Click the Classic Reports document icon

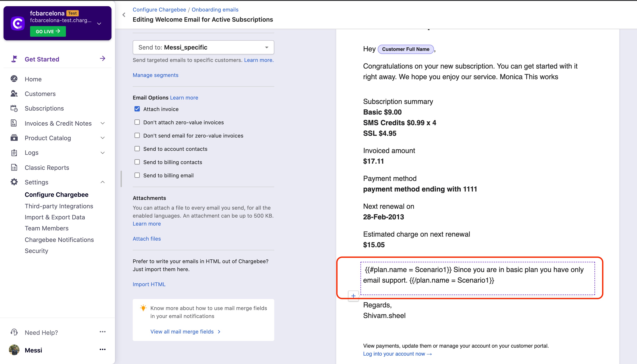pyautogui.click(x=14, y=167)
